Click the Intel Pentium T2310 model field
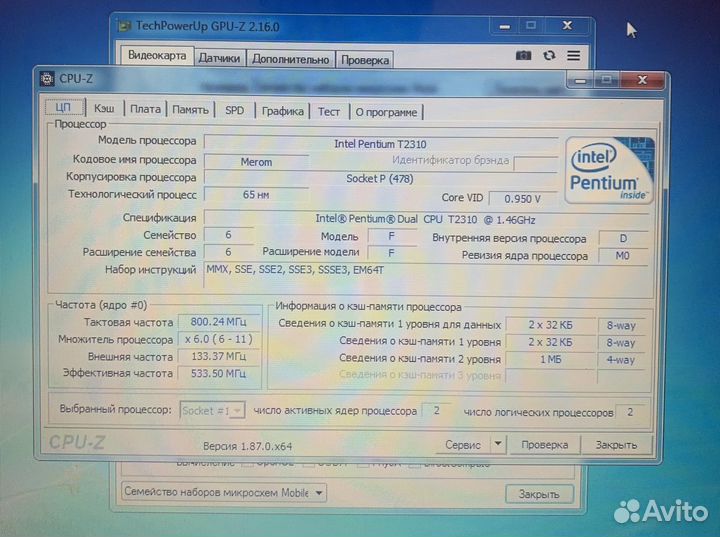The height and width of the screenshot is (537, 720). pos(381,144)
